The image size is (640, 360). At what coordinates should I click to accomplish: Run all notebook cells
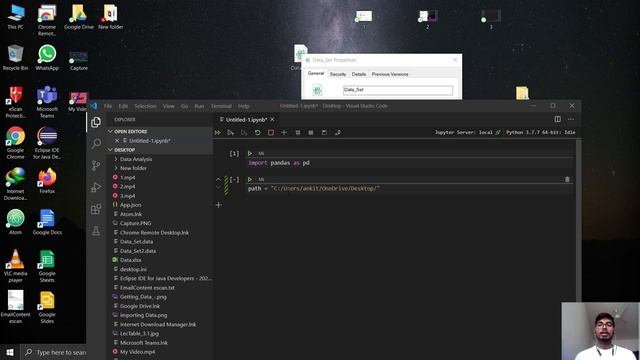218,133
